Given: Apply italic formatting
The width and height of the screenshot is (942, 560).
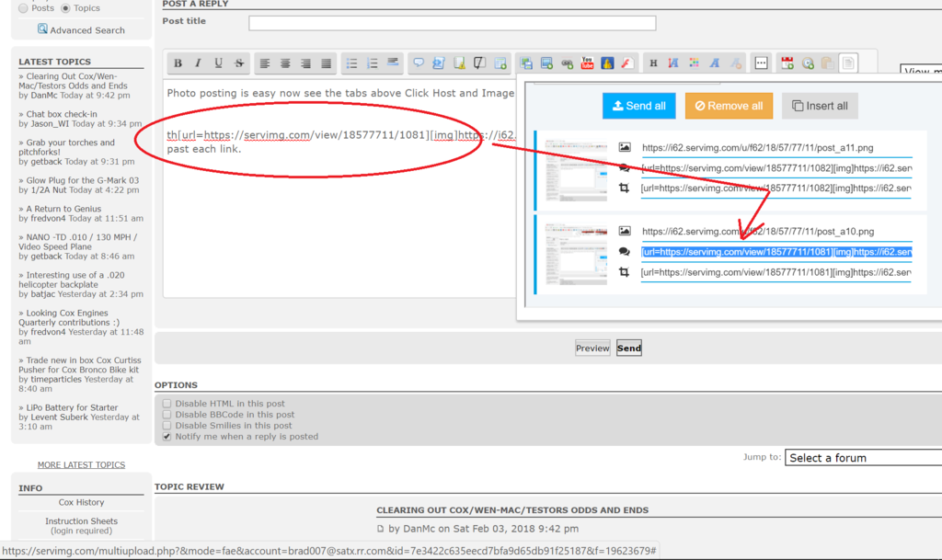Looking at the screenshot, I should click(198, 63).
